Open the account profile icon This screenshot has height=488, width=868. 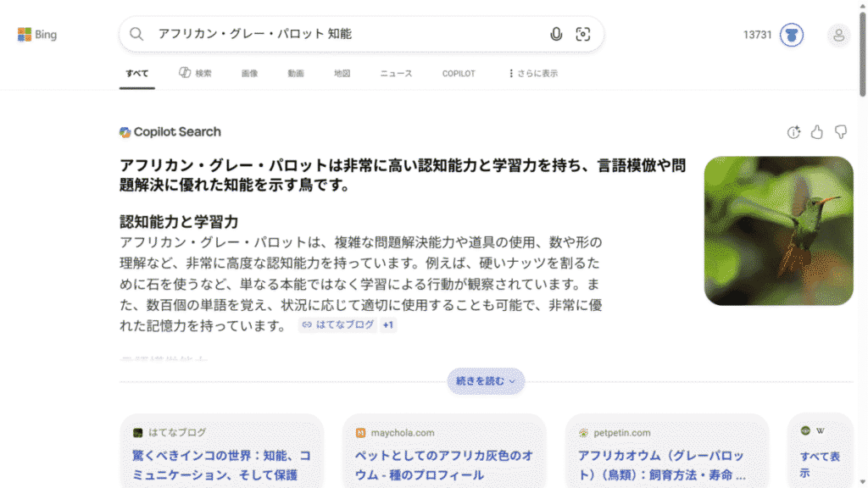click(x=838, y=36)
